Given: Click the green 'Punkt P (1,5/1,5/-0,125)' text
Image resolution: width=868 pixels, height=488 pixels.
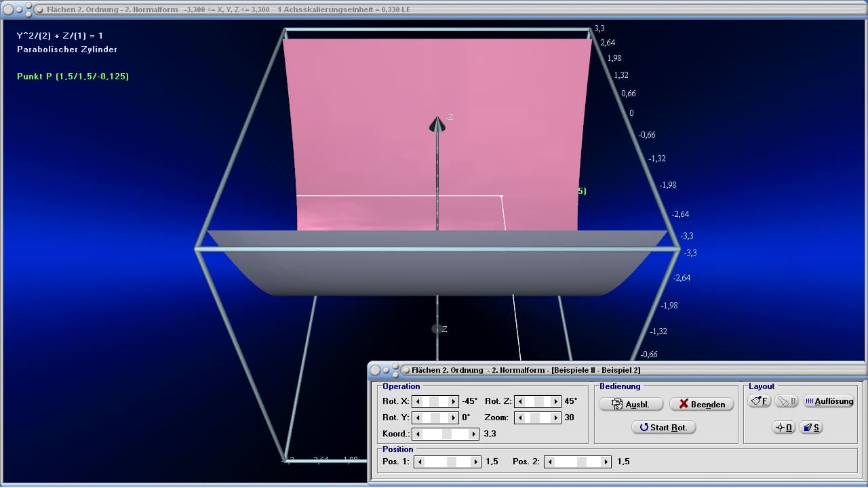Looking at the screenshot, I should [73, 77].
